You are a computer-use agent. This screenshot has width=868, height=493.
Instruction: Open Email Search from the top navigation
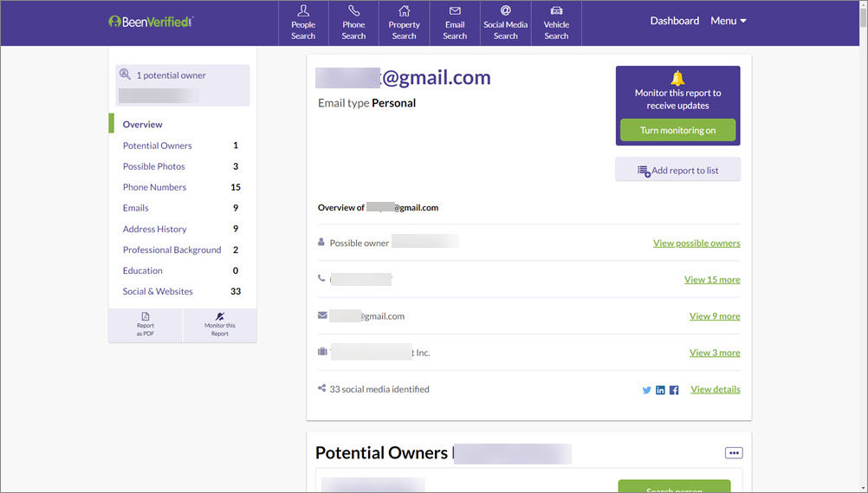tap(455, 23)
